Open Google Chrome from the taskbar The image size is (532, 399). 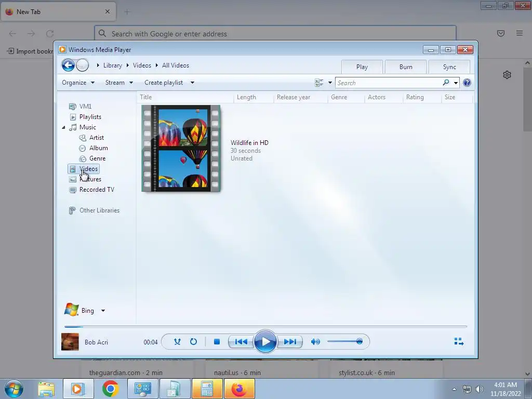[110, 389]
